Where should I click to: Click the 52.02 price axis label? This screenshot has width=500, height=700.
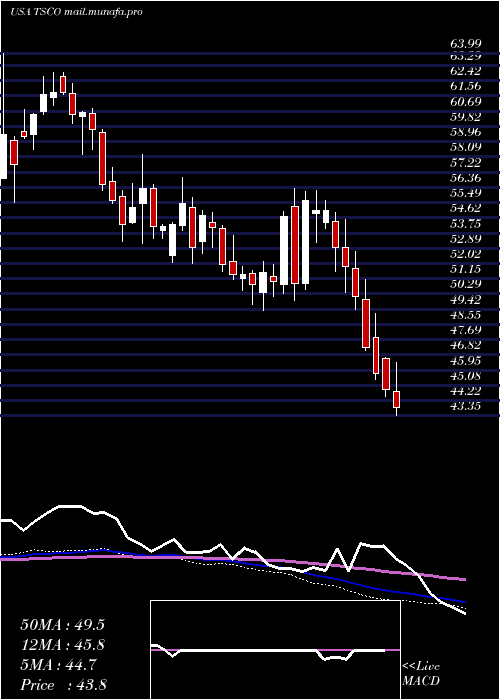click(466, 254)
